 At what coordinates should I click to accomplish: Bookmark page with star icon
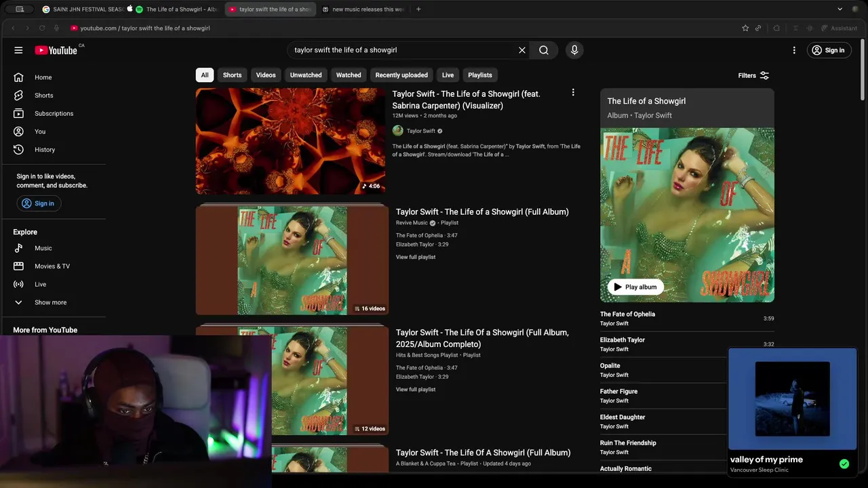(x=745, y=28)
